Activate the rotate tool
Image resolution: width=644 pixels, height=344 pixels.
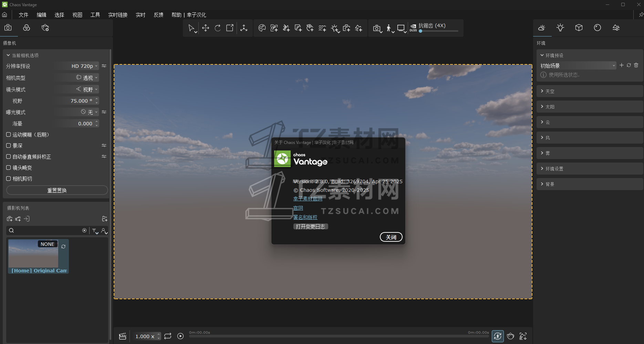point(218,28)
